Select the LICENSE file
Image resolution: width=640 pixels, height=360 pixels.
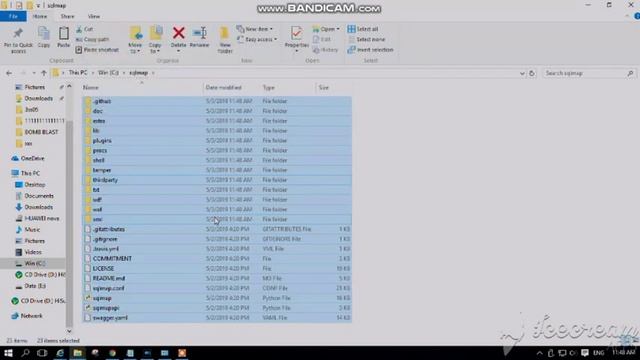(x=217, y=269)
